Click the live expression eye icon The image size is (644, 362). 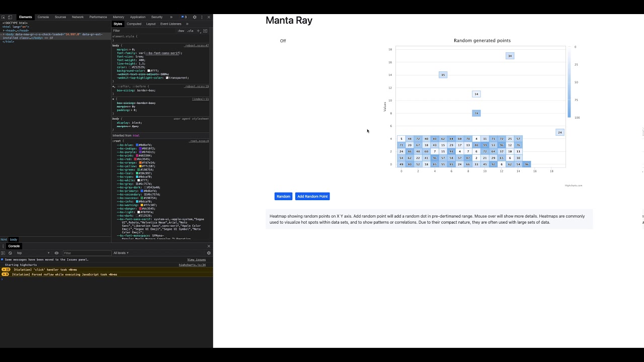(x=56, y=253)
